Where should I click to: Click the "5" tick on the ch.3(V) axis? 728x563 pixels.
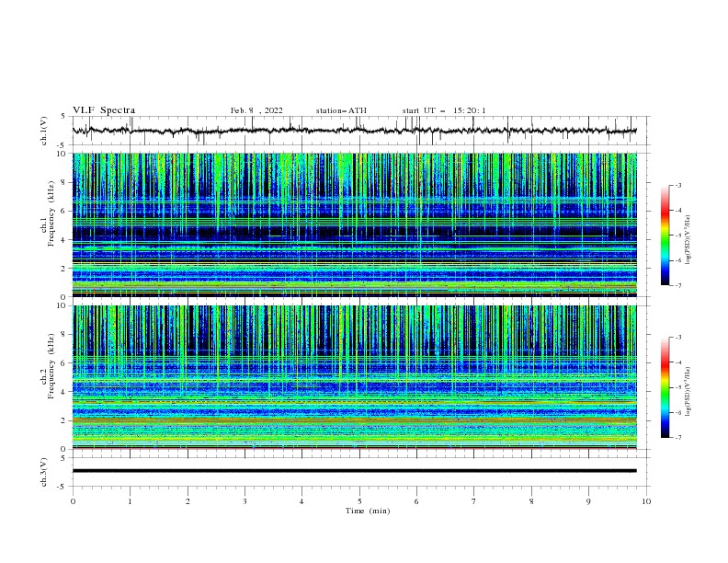click(x=63, y=458)
